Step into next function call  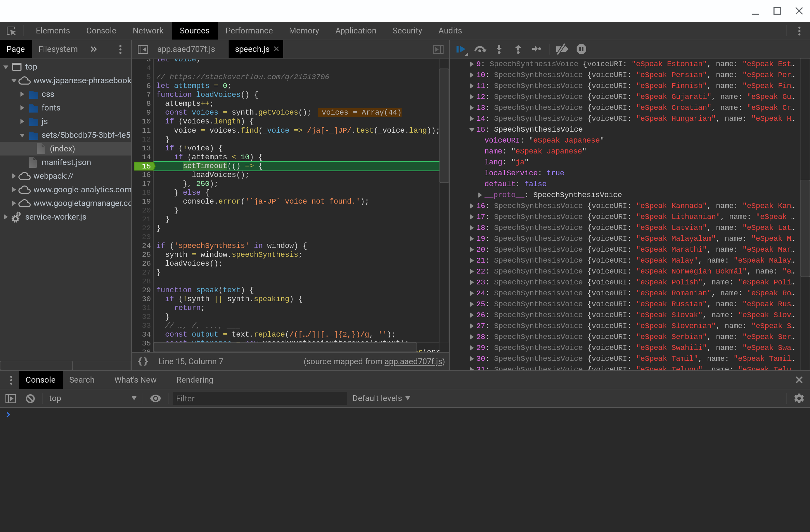(499, 49)
